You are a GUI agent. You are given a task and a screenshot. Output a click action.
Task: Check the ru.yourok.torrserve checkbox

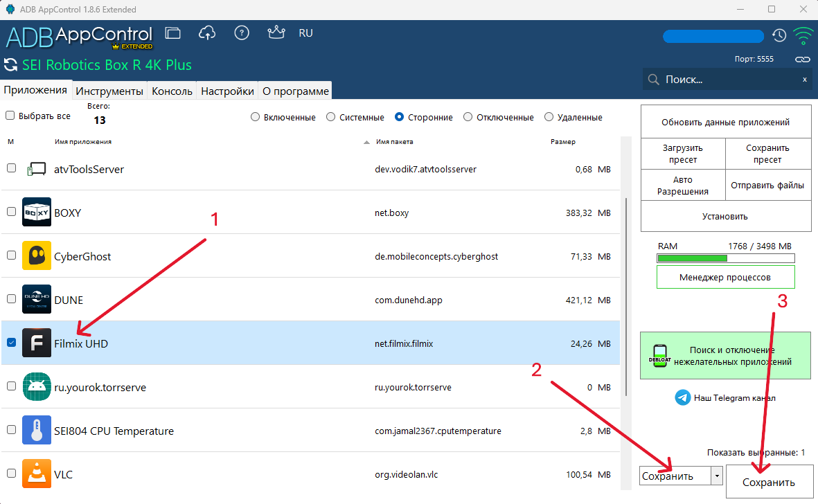(x=12, y=386)
